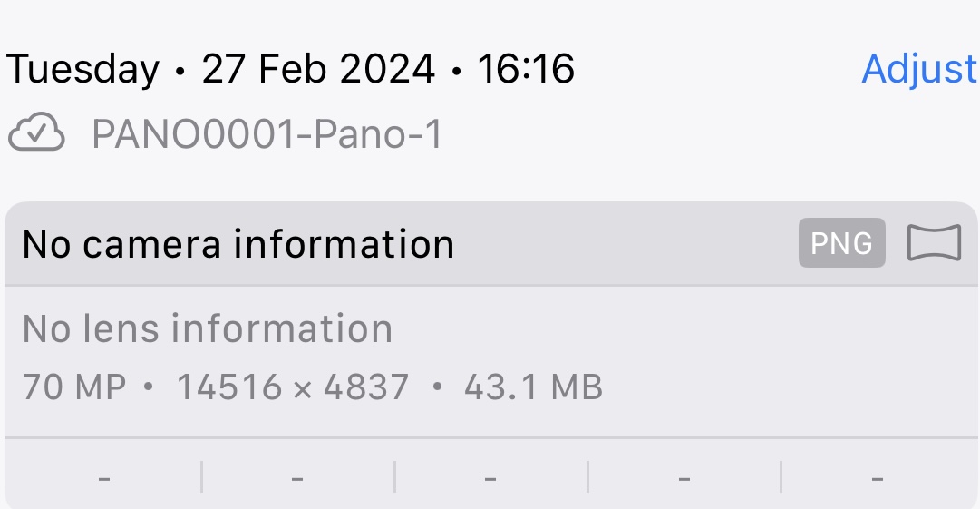Click the word Tuesday in the date line
The width and height of the screenshot is (980, 509).
tap(83, 69)
